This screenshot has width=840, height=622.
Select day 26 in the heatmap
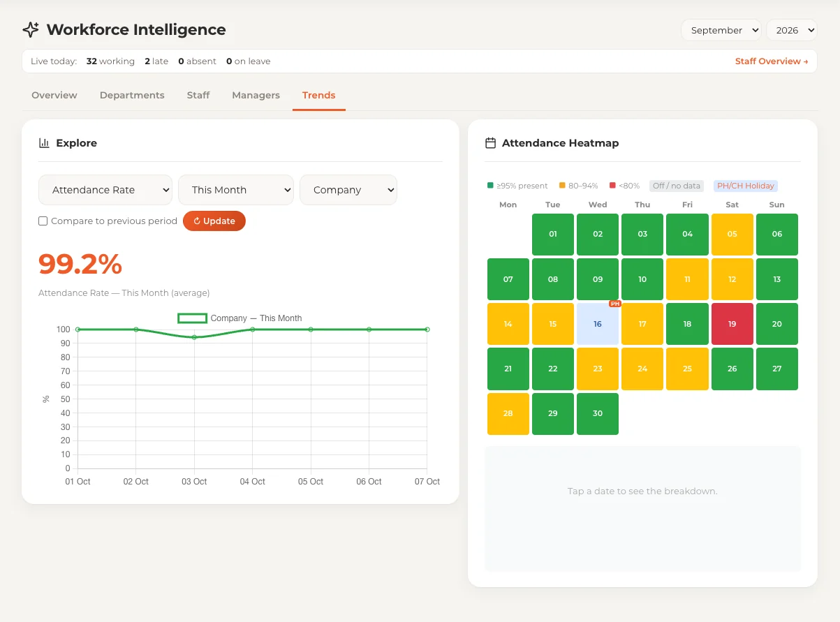point(732,369)
